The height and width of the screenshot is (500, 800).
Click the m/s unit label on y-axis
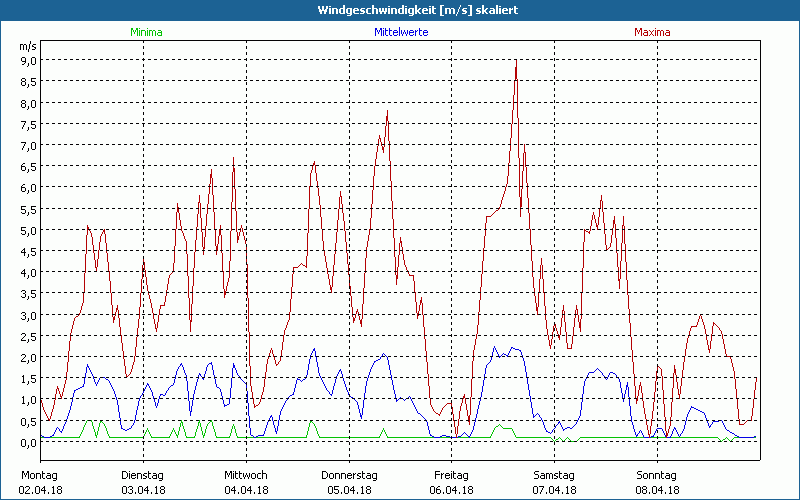point(27,46)
